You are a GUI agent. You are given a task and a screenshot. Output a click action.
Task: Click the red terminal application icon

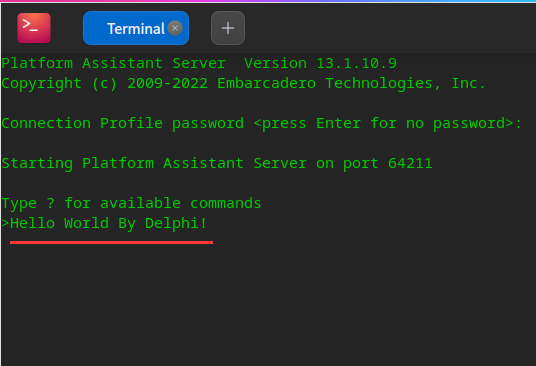pyautogui.click(x=34, y=28)
